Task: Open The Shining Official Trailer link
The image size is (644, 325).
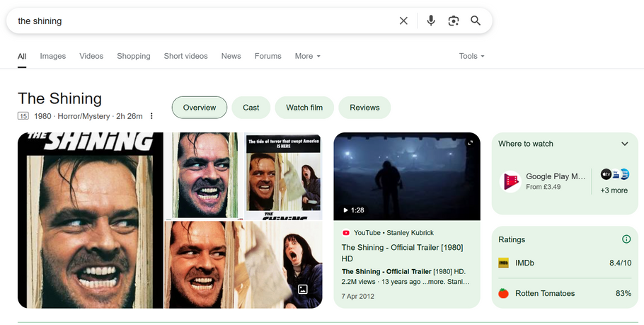Action: (402, 253)
